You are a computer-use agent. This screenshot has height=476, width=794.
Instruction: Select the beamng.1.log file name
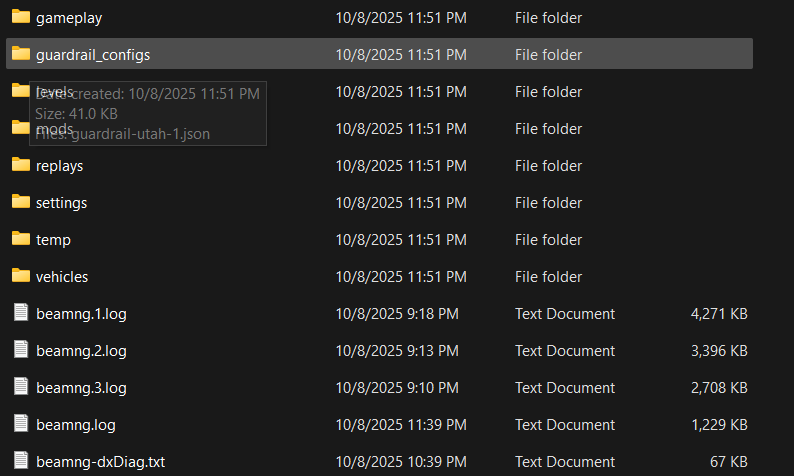(x=81, y=314)
